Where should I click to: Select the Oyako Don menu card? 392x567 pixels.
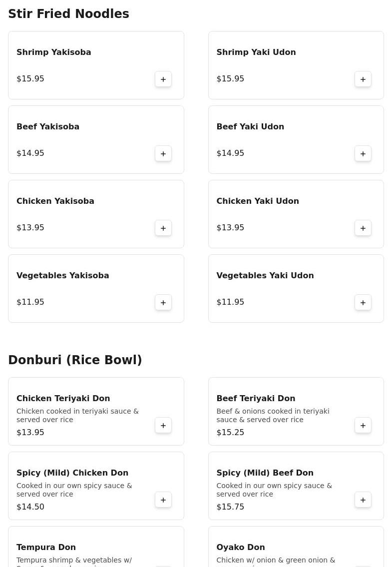[x=296, y=547]
